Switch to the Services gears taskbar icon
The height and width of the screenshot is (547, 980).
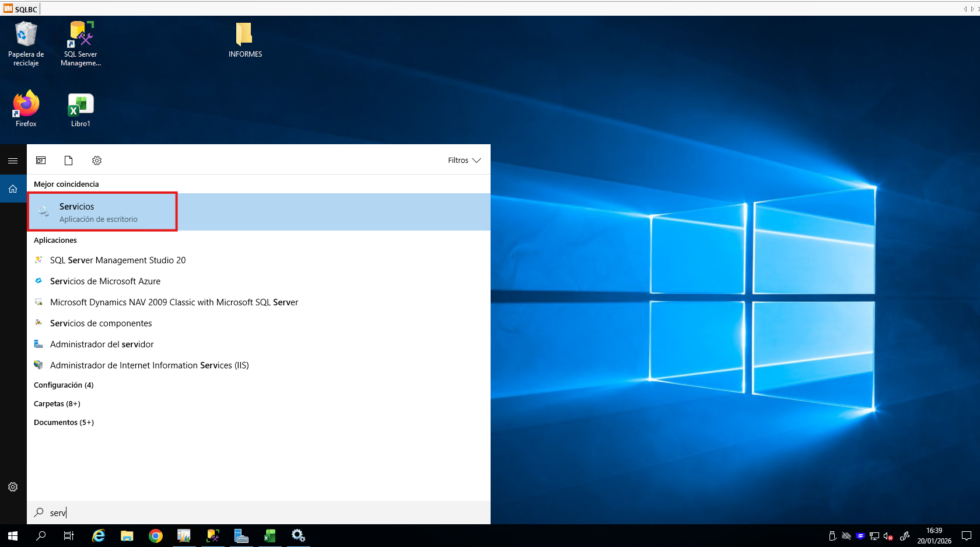pos(298,536)
